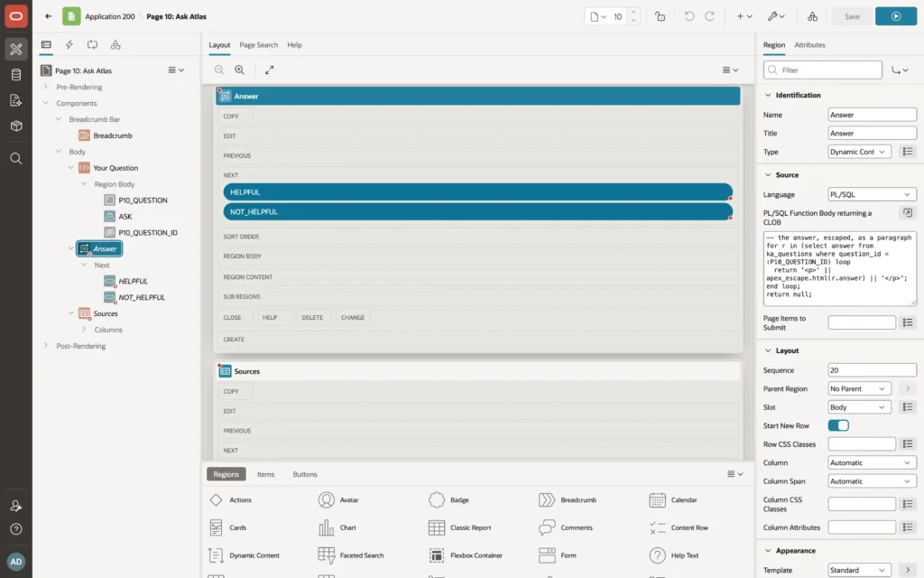Click the Save button
This screenshot has height=578, width=924.
point(852,16)
